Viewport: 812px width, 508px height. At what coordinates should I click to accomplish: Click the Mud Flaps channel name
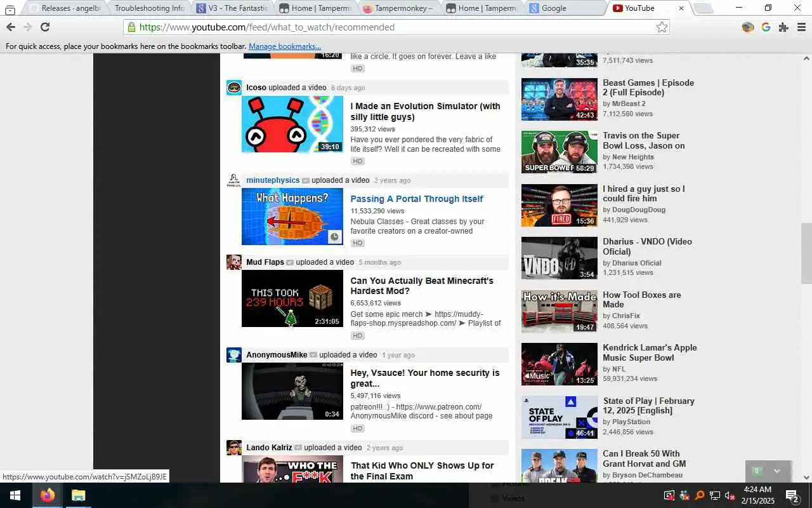click(x=265, y=262)
